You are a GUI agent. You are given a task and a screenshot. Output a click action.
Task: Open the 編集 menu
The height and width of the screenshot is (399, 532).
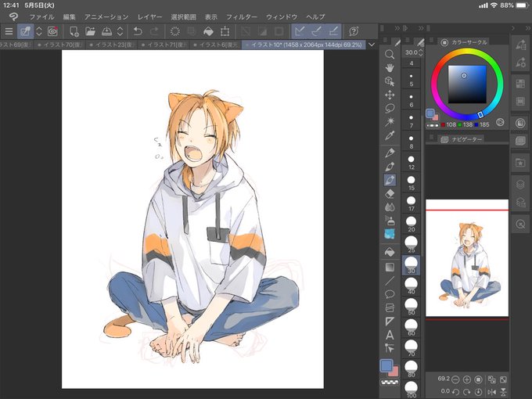(69, 16)
